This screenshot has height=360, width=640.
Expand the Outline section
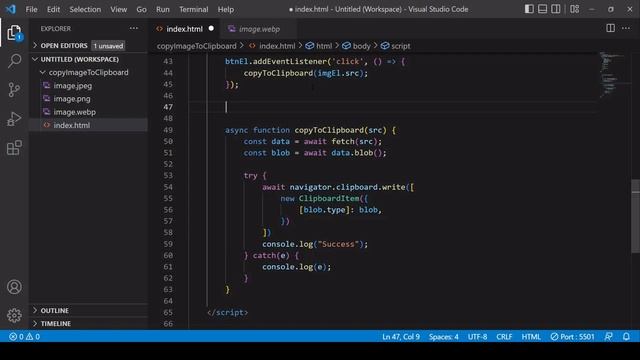point(55,311)
